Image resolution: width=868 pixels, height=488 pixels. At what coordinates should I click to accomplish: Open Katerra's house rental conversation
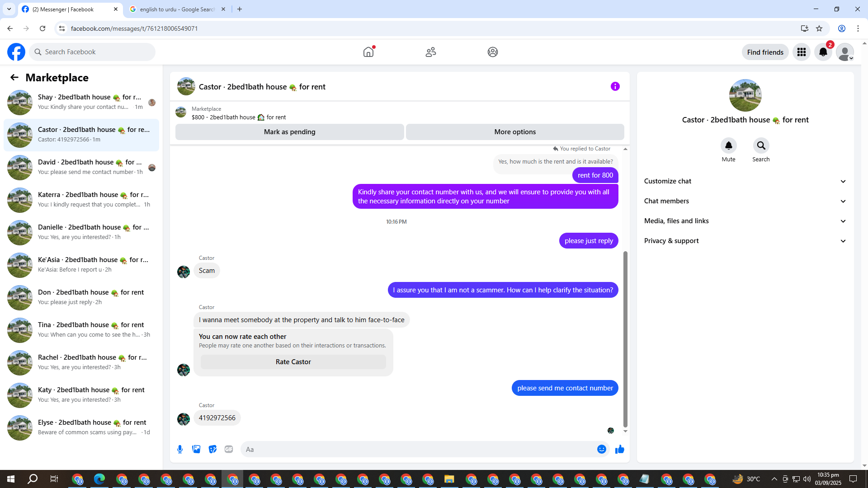tap(81, 200)
